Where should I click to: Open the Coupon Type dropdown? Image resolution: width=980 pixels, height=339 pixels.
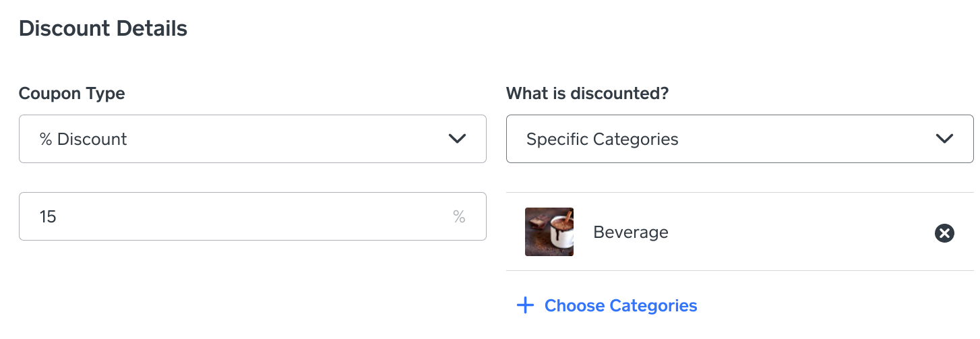252,139
